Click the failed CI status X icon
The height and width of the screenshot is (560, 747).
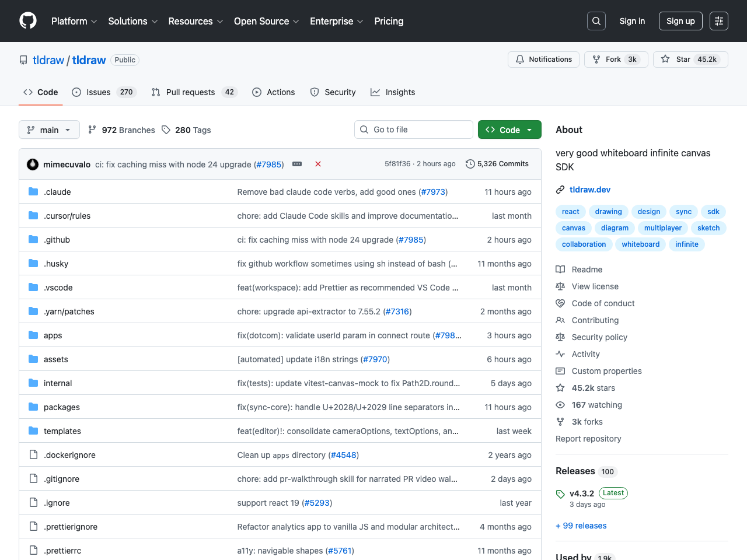point(318,164)
